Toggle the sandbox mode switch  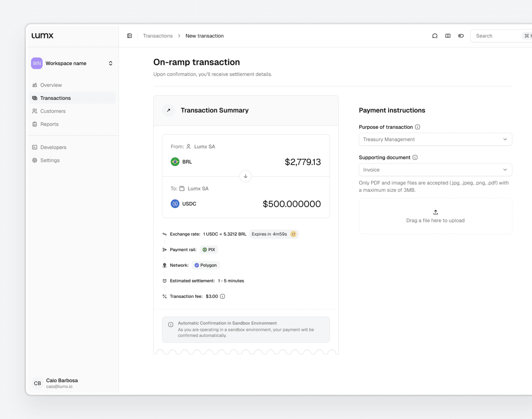coord(461,36)
